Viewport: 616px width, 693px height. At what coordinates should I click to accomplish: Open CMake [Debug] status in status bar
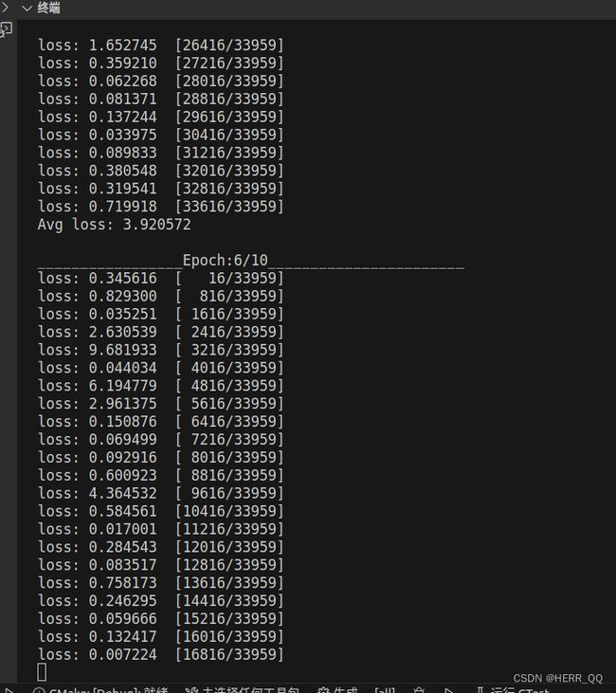click(x=109, y=690)
